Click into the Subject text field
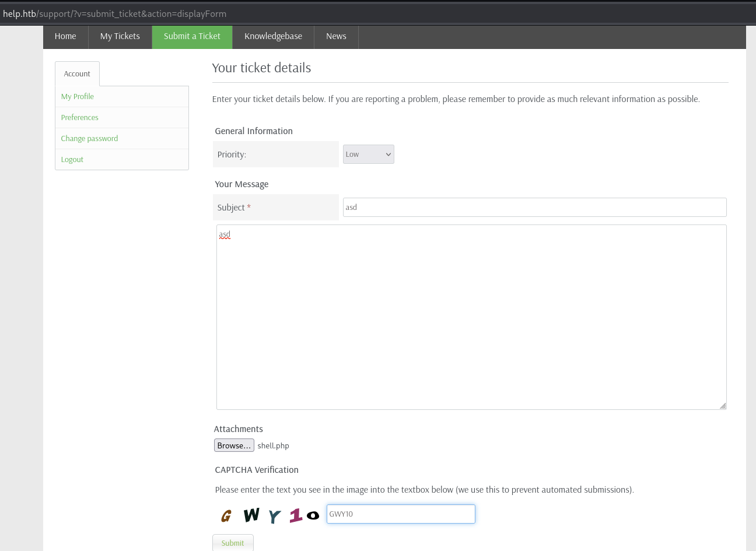Screen dimensions: 756x551 [x=534, y=208]
